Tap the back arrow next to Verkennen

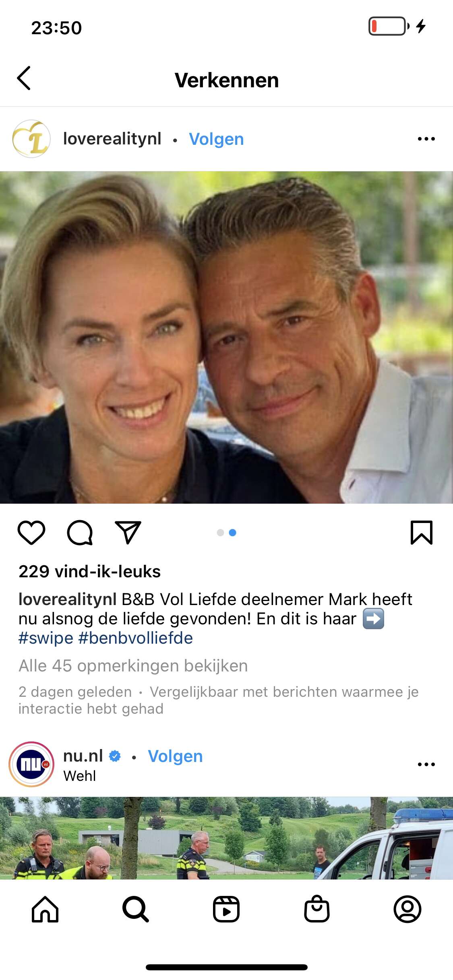pyautogui.click(x=24, y=78)
